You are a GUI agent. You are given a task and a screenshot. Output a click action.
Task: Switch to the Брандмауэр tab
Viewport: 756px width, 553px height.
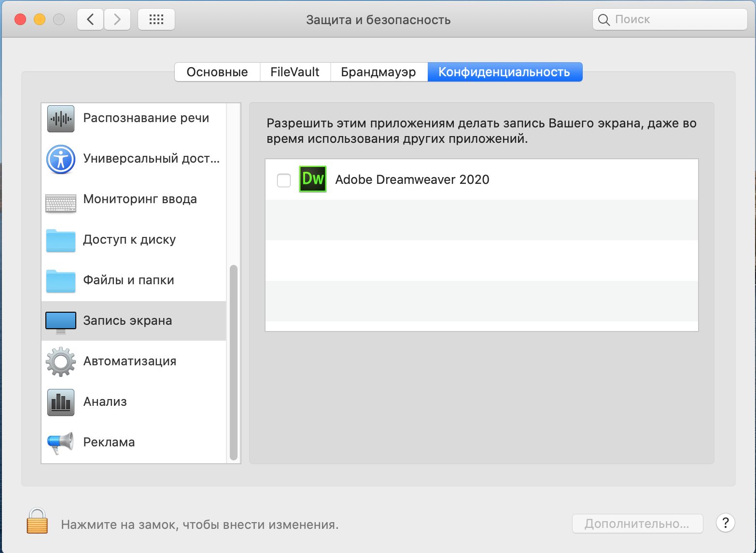pyautogui.click(x=378, y=72)
